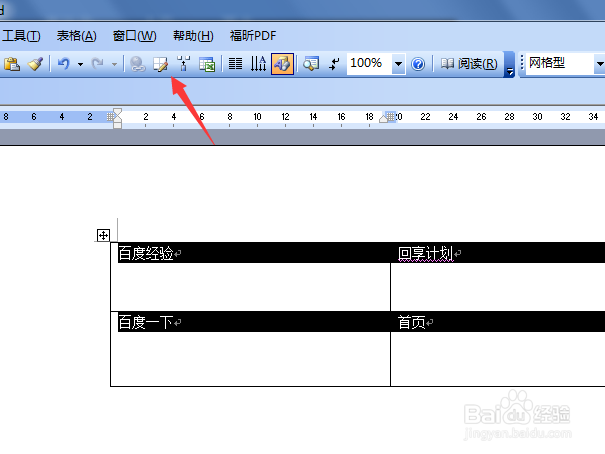
Task: Expand the 网格型 style dropdown arrow
Action: click(x=599, y=64)
